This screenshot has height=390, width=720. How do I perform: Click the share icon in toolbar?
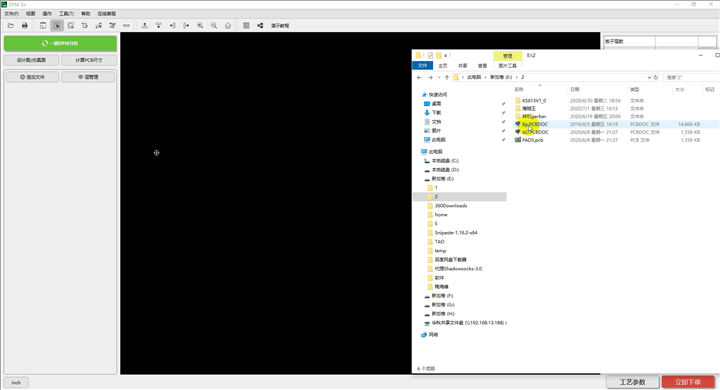(260, 26)
